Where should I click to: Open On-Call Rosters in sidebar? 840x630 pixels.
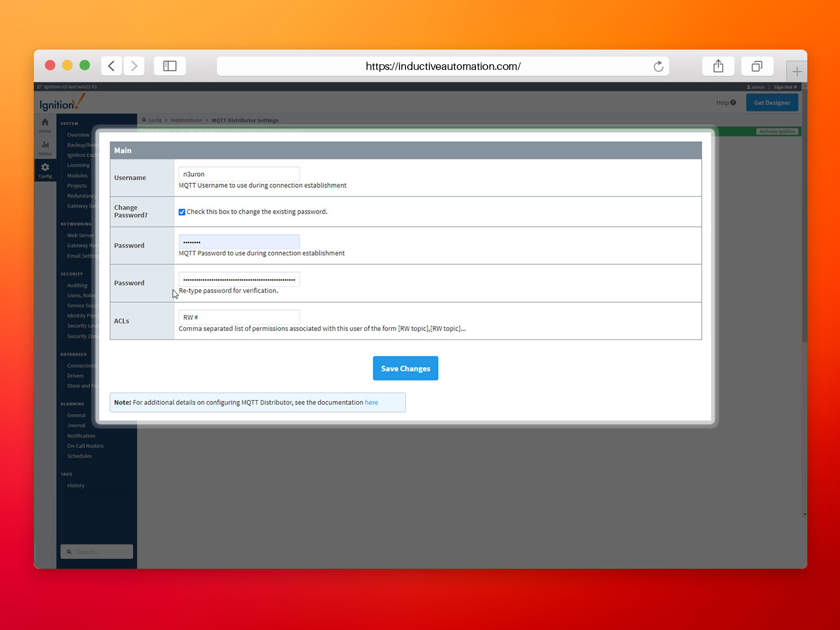coord(85,446)
